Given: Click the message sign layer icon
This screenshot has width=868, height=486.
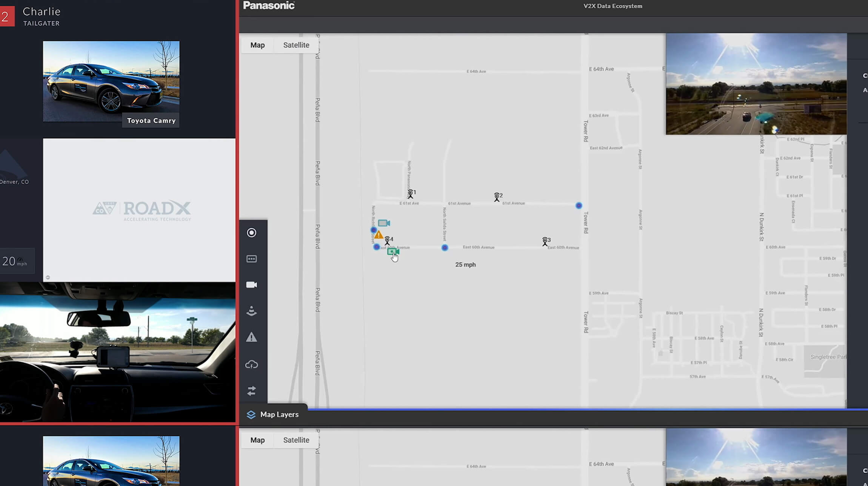Looking at the screenshot, I should pyautogui.click(x=252, y=259).
